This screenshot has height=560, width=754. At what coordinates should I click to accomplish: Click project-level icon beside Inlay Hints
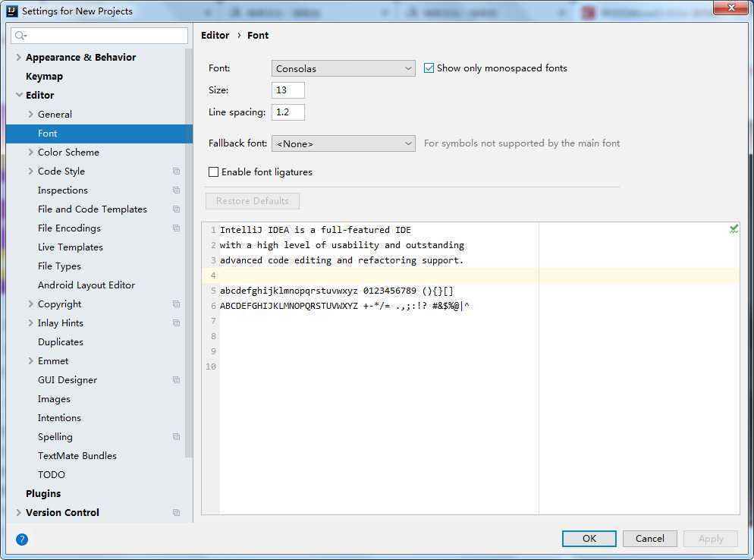(177, 322)
